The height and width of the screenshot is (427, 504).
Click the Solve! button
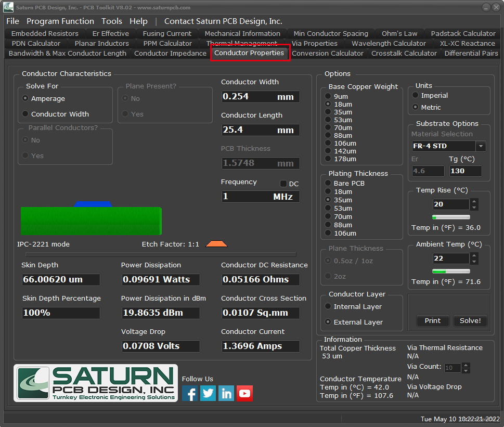[x=470, y=321]
